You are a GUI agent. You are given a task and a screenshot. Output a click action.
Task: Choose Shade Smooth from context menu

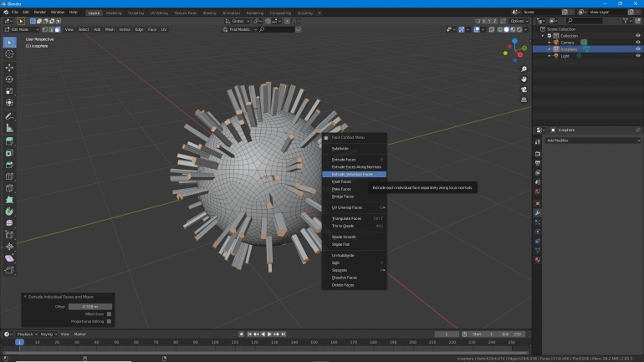coord(354,237)
